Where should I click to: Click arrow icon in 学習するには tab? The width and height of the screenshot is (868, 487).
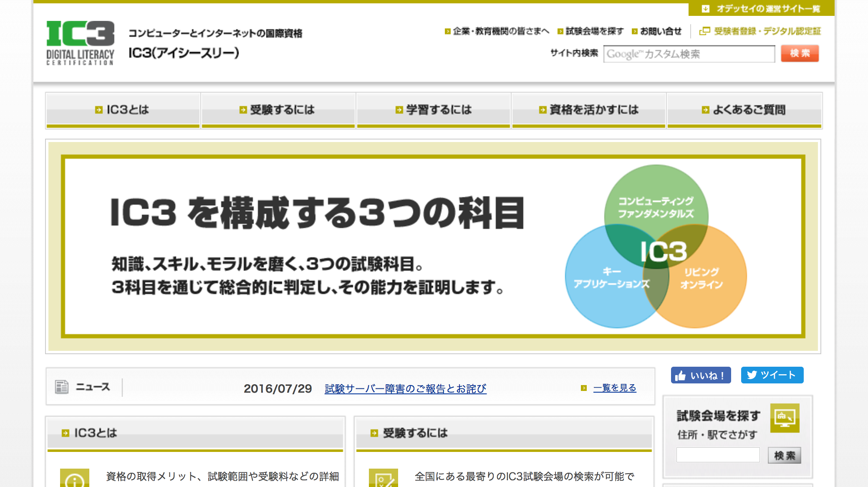tap(399, 110)
